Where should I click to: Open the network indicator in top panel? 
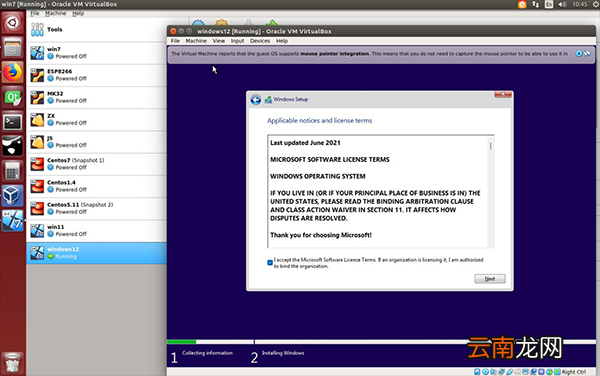[x=535, y=4]
